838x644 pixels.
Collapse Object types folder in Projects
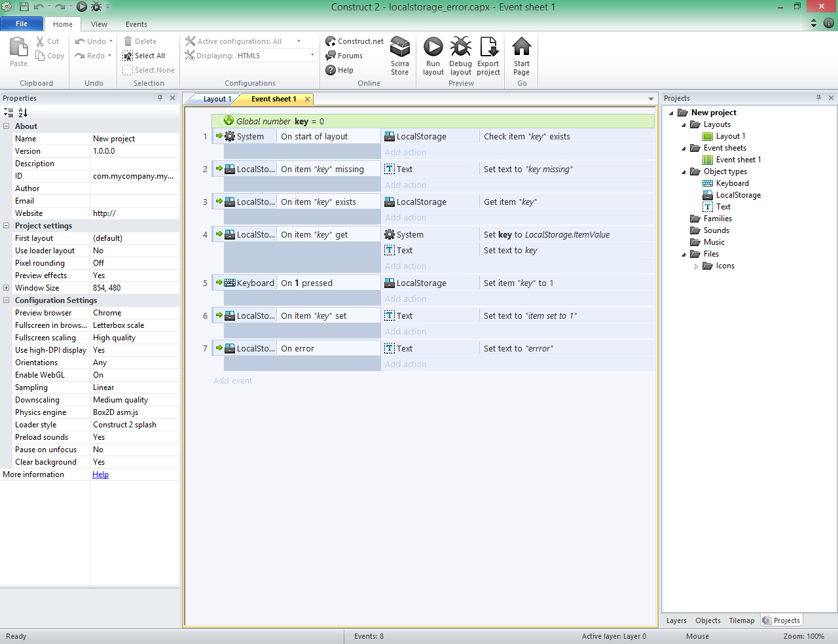click(x=683, y=171)
